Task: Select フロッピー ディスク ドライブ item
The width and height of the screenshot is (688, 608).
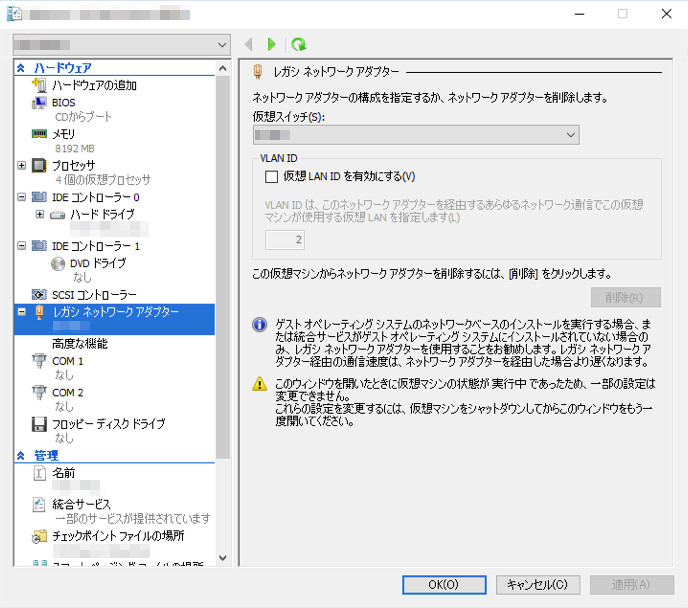Action: click(108, 424)
